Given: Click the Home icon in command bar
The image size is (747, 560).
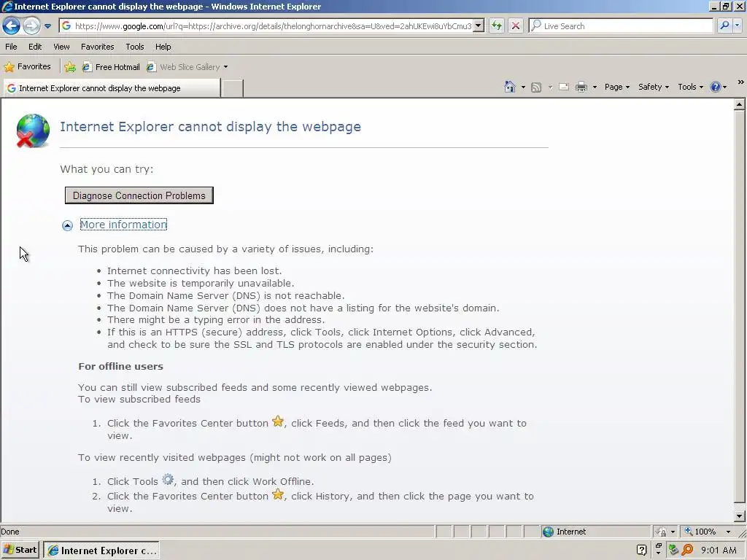Looking at the screenshot, I should click(x=510, y=87).
